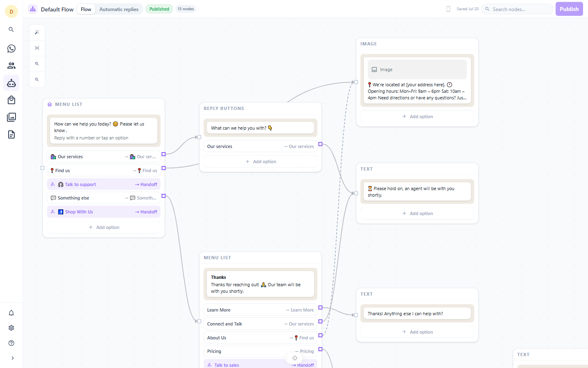Open the media gallery sidebar icon
588x368 pixels.
click(11, 117)
